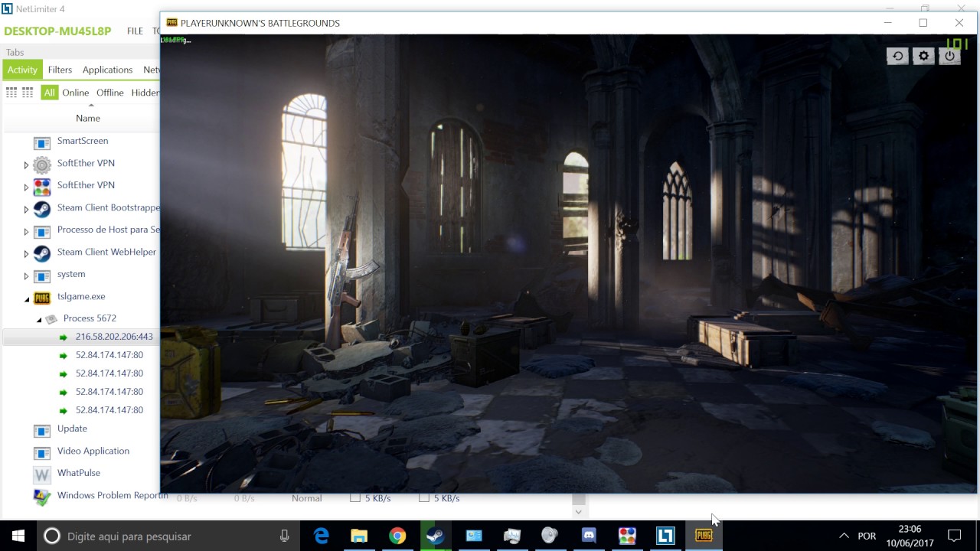980x551 pixels.
Task: Click the Steam Client WebHelper icon
Action: (x=42, y=253)
